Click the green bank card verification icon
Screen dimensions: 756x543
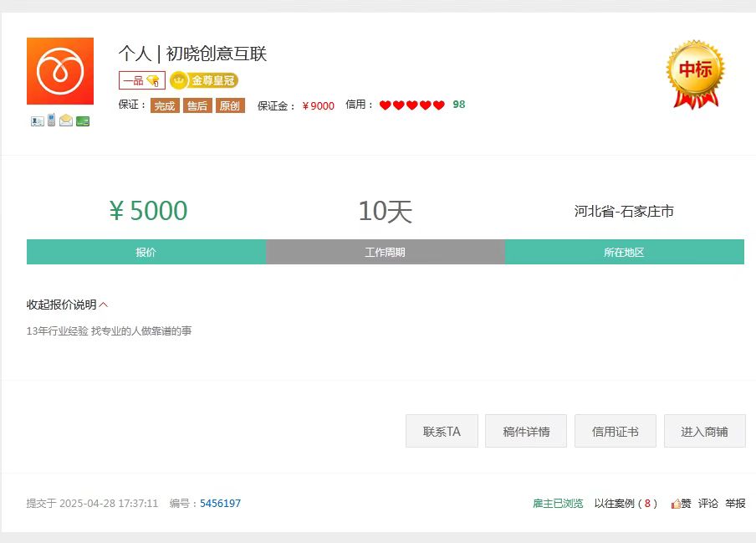pos(83,121)
